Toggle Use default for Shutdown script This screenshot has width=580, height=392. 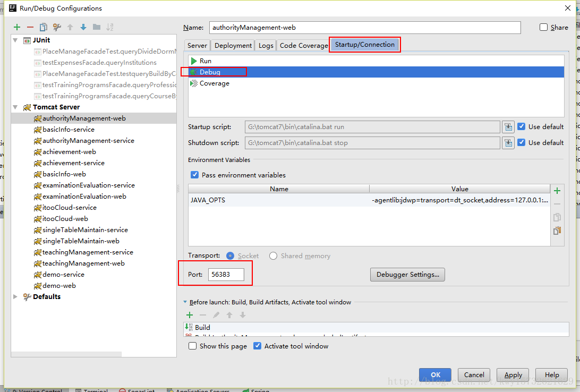[x=521, y=142]
